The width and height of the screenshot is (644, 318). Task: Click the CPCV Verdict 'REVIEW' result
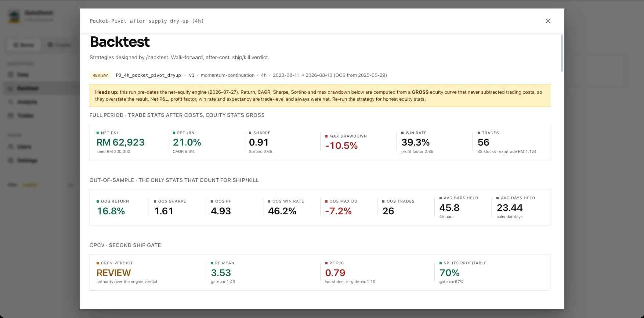point(113,273)
